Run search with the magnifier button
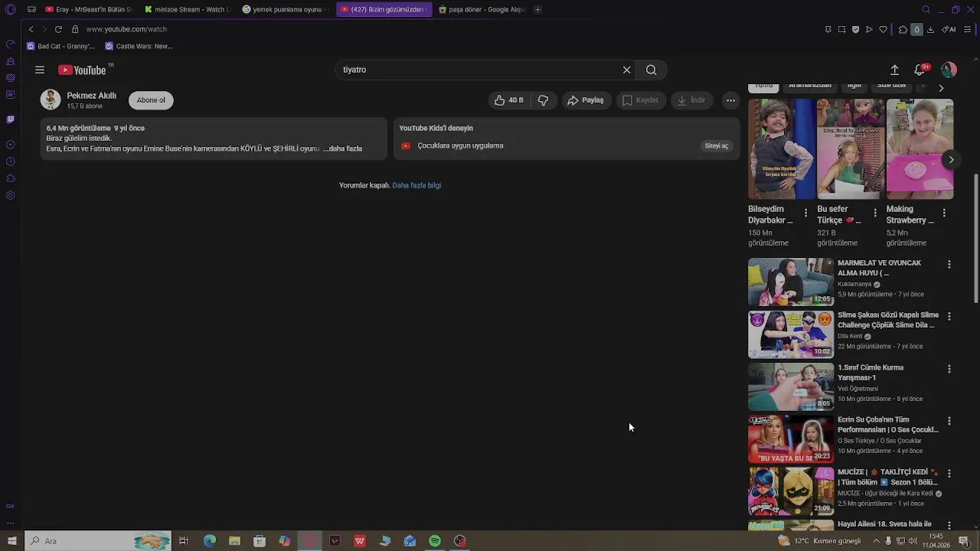The width and height of the screenshot is (980, 551). coord(651,70)
